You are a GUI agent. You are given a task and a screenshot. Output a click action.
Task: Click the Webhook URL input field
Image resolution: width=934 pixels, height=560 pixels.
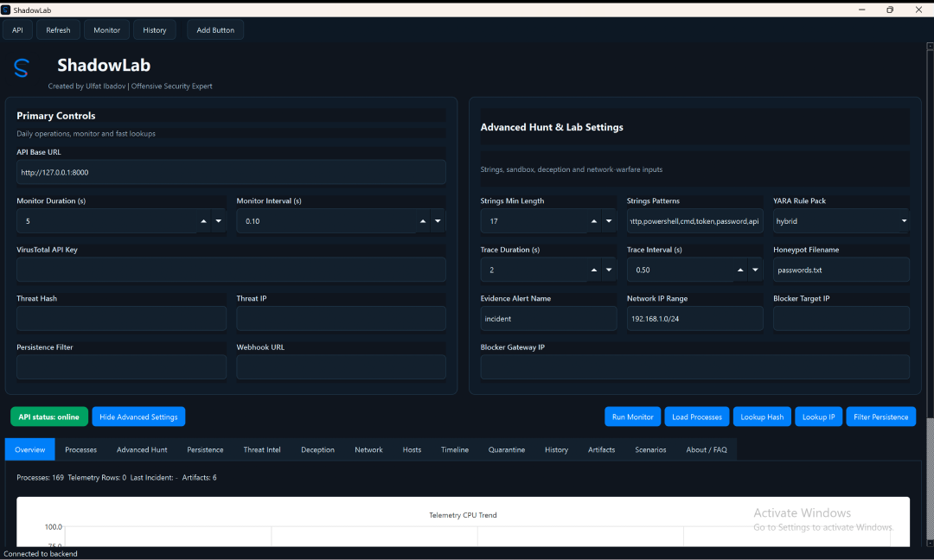(x=341, y=366)
